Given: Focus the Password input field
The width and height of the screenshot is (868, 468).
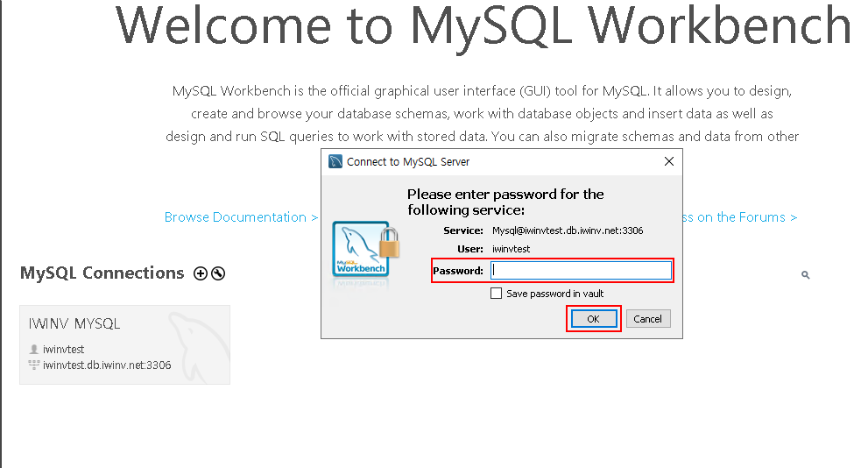Looking at the screenshot, I should [x=581, y=270].
